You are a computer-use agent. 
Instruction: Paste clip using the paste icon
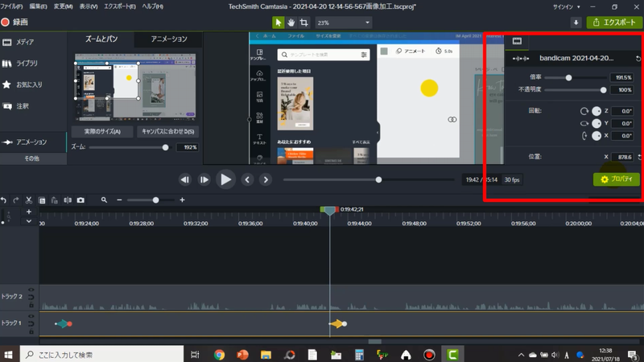[54, 200]
